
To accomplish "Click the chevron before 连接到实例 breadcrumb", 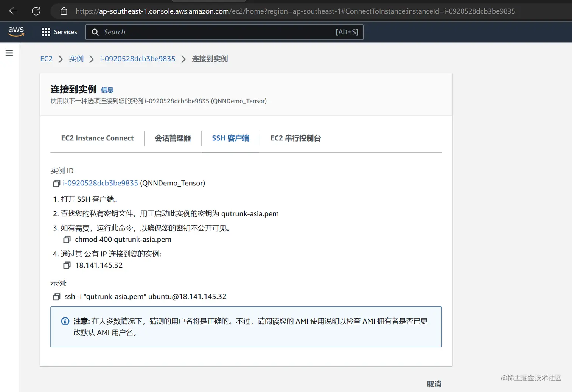I will coord(183,59).
